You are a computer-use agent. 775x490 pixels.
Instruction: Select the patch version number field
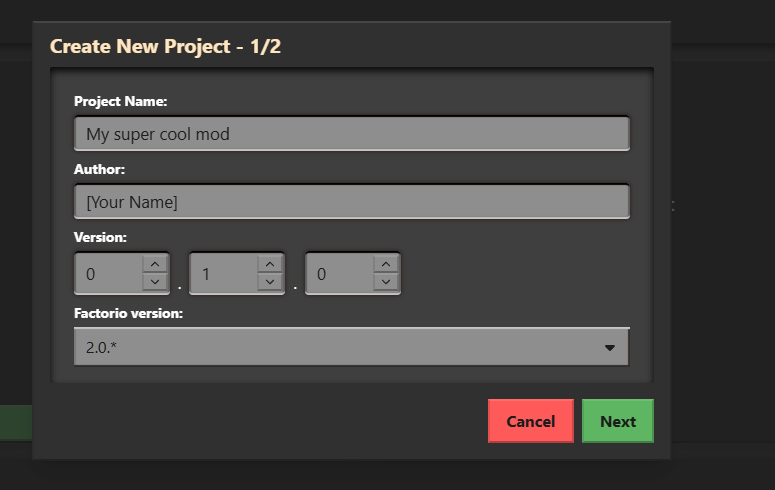click(x=339, y=273)
